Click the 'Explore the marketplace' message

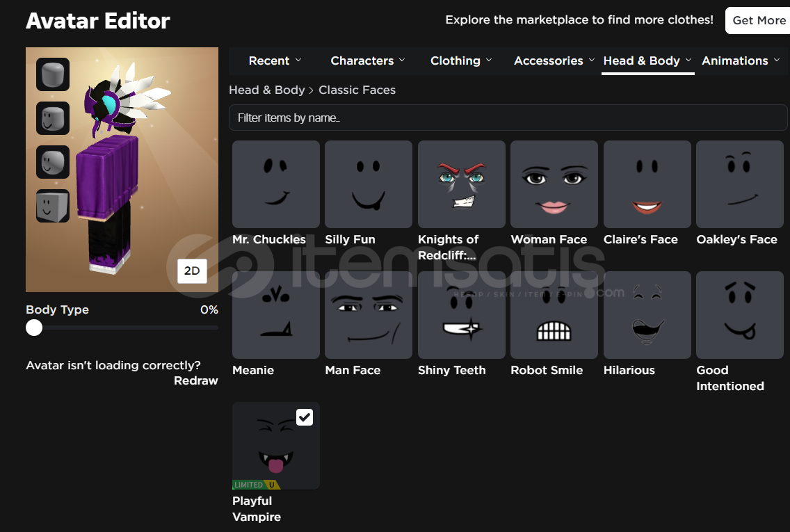(579, 20)
